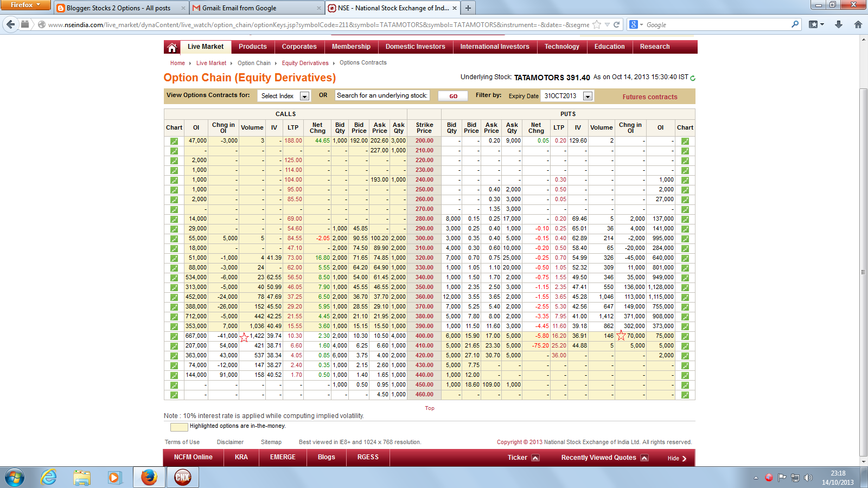868x488 pixels.
Task: Open the Corporates menu
Action: pyautogui.click(x=299, y=47)
